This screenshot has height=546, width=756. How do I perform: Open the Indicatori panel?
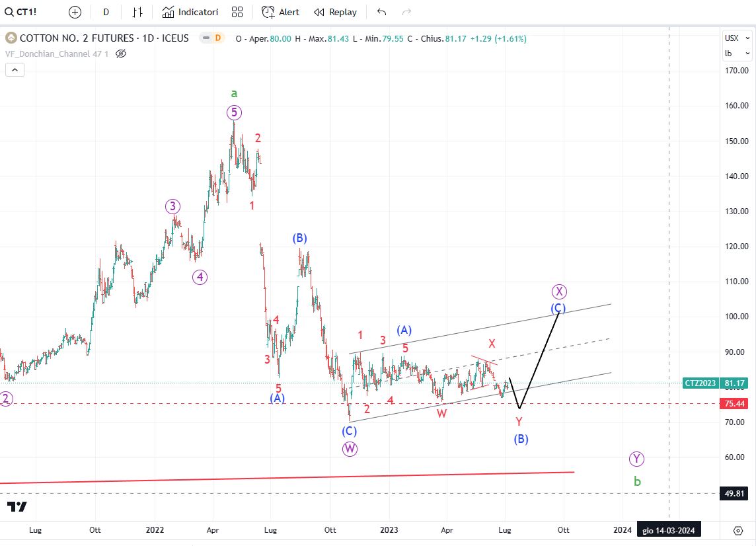[x=190, y=12]
